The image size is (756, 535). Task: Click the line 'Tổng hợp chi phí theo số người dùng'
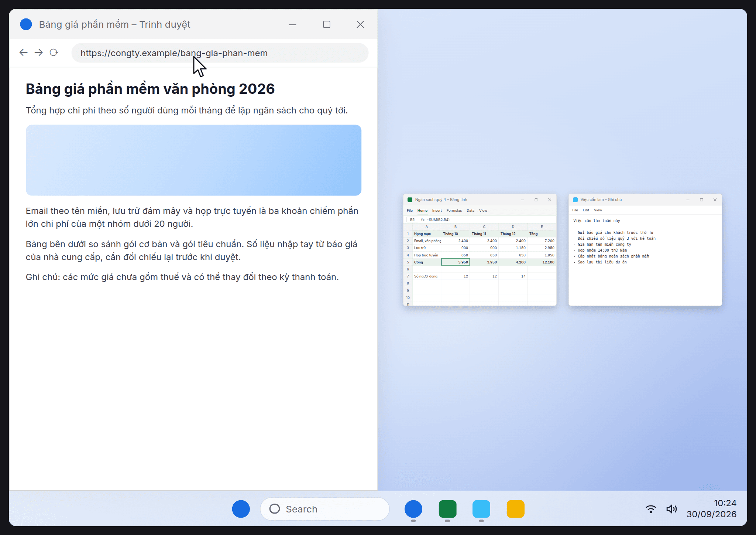click(187, 110)
